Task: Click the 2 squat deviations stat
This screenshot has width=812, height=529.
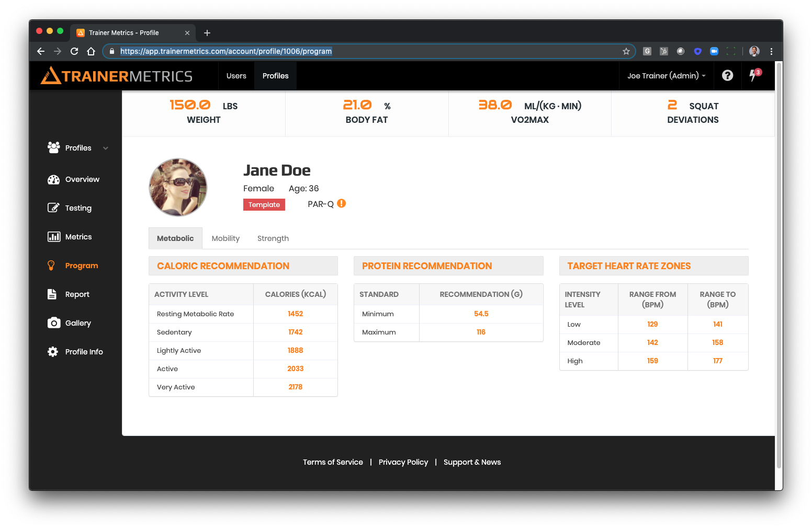Action: 693,112
